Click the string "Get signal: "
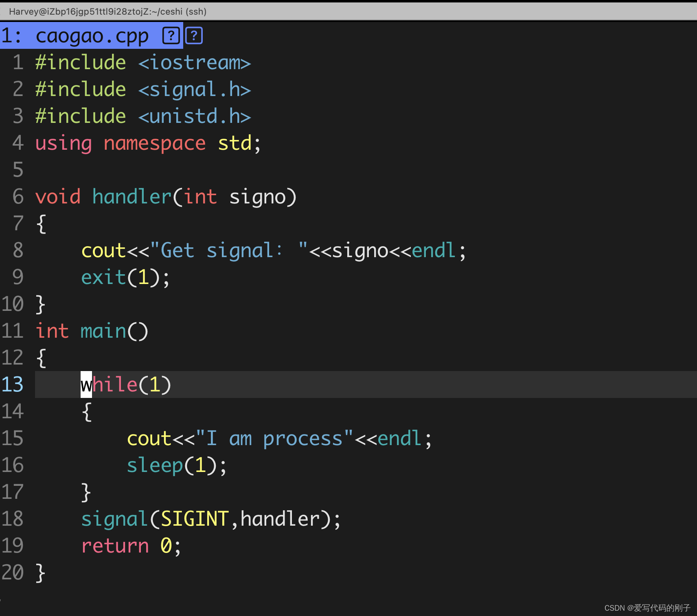The width and height of the screenshot is (697, 616). click(229, 251)
